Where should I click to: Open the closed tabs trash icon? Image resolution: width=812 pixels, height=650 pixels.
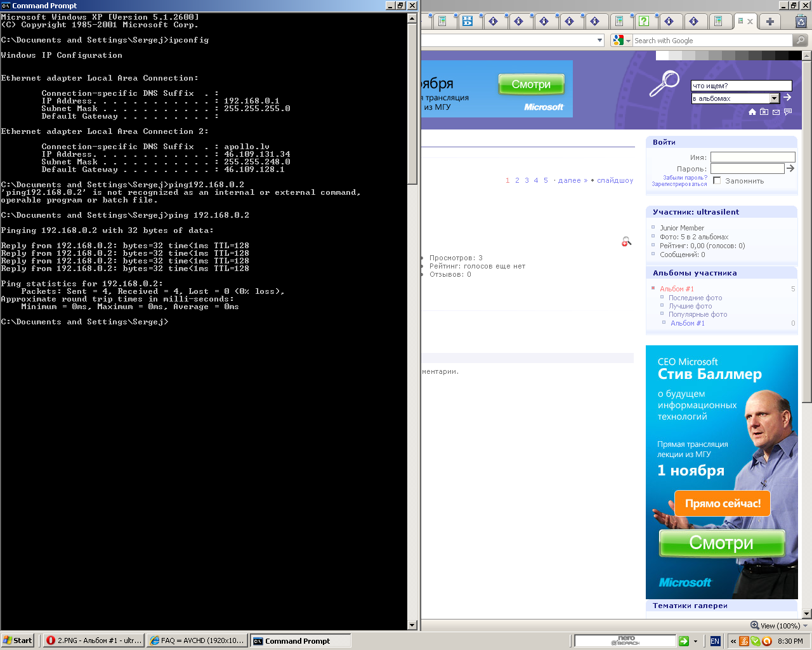pos(801,22)
